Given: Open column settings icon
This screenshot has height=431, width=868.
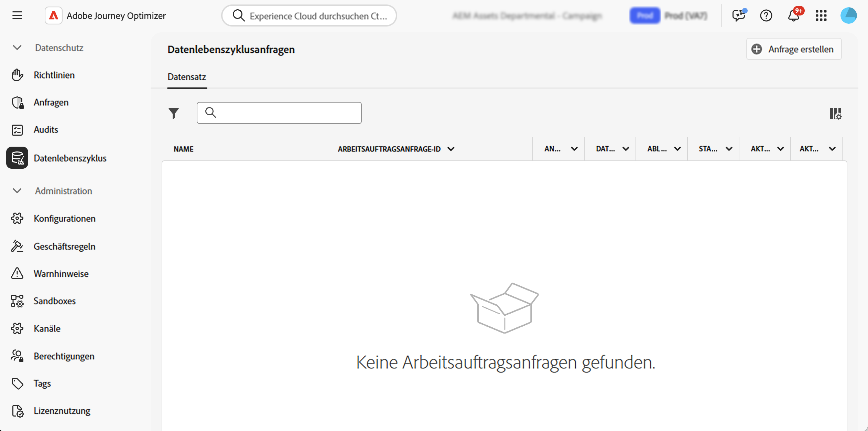Looking at the screenshot, I should coord(835,114).
